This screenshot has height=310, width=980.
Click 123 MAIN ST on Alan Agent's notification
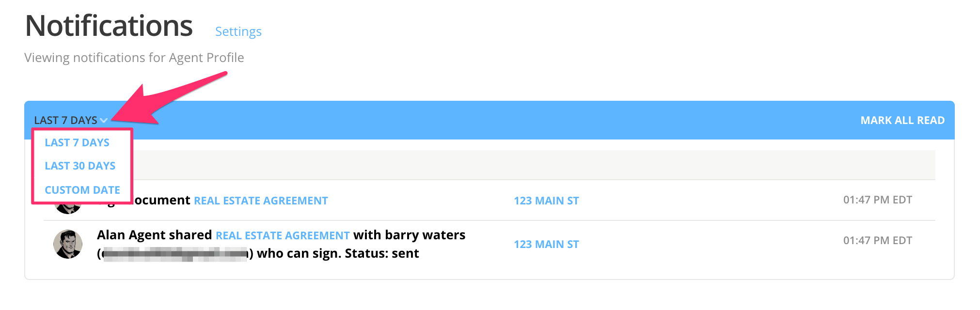tap(546, 244)
